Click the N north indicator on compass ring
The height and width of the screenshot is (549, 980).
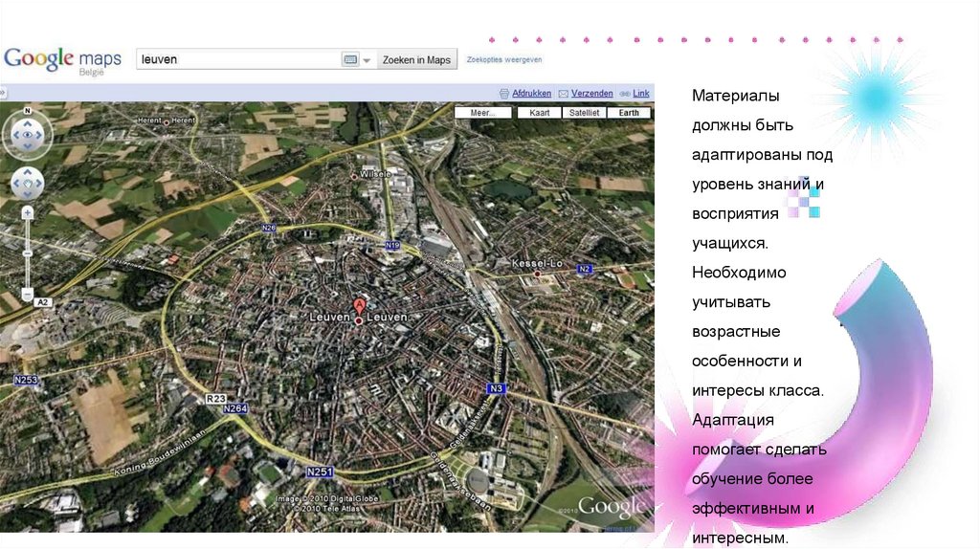[27, 111]
